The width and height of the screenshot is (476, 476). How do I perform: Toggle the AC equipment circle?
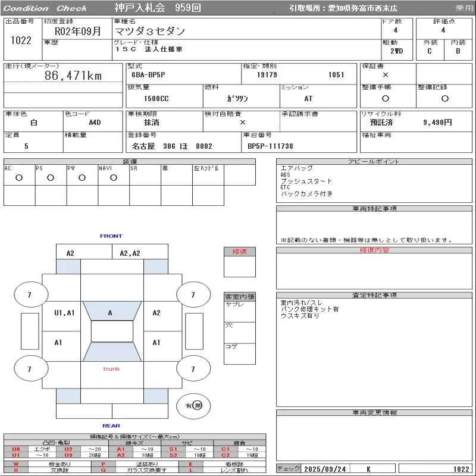point(19,177)
